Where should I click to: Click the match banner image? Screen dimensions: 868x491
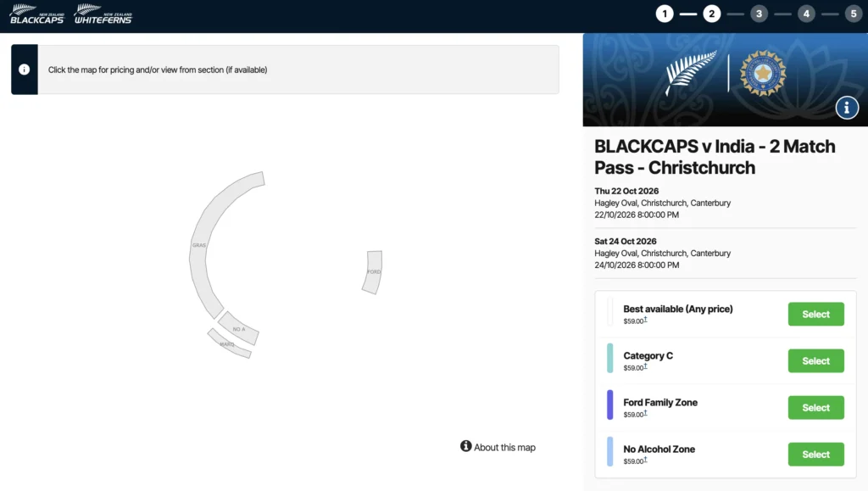[x=726, y=80]
